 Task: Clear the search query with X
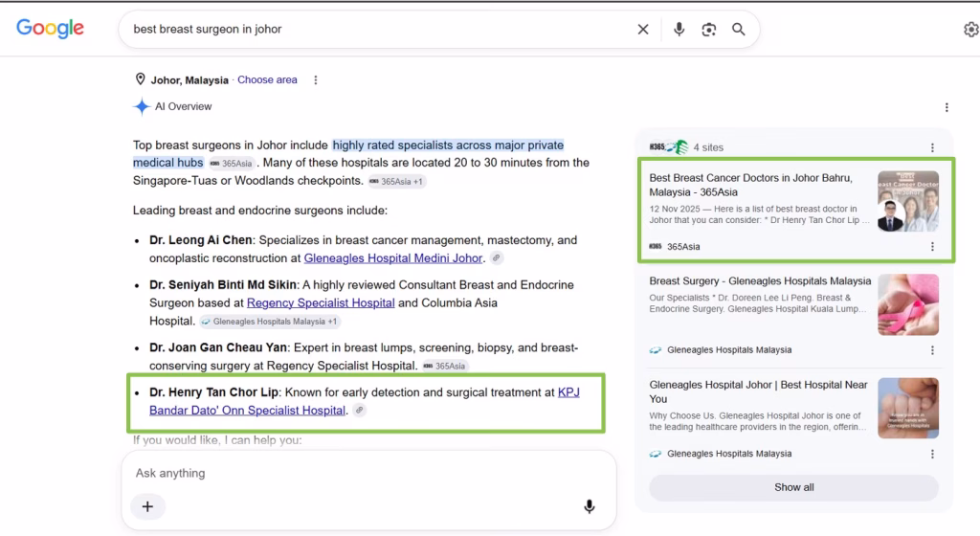pyautogui.click(x=642, y=30)
